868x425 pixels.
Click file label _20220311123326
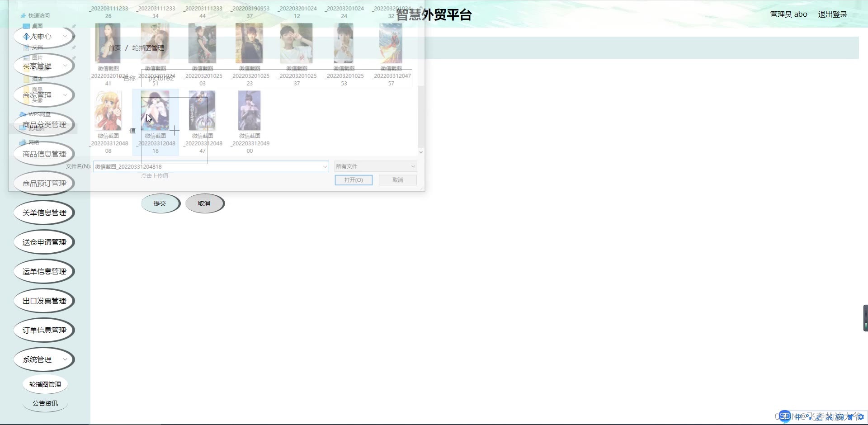pos(108,12)
